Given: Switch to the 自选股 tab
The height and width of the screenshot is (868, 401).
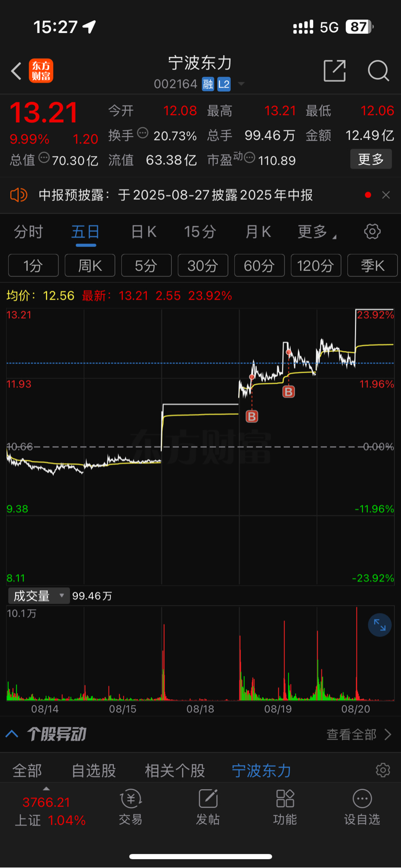Looking at the screenshot, I should [x=94, y=770].
